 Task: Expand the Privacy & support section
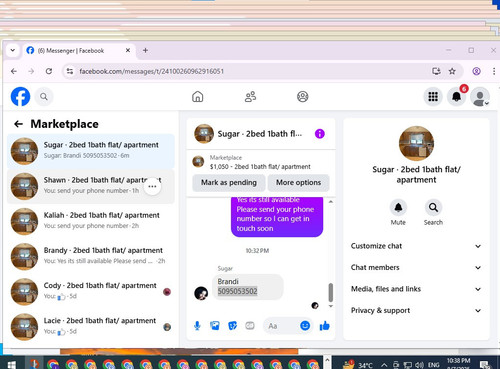[416, 310]
